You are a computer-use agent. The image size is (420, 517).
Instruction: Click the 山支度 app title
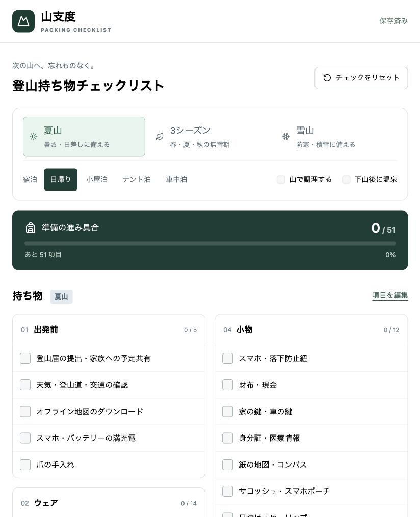[59, 16]
